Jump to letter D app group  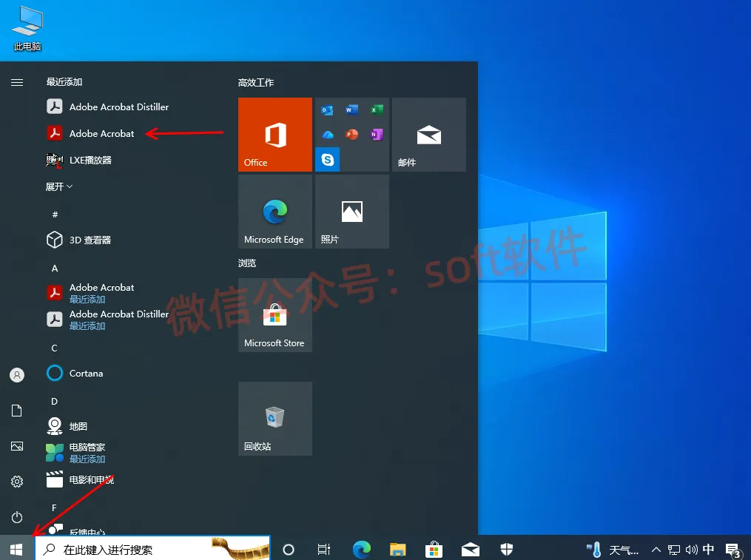[55, 402]
